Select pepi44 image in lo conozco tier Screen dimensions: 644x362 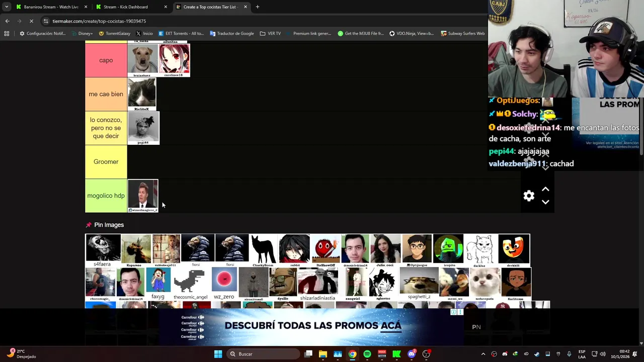pos(143,128)
